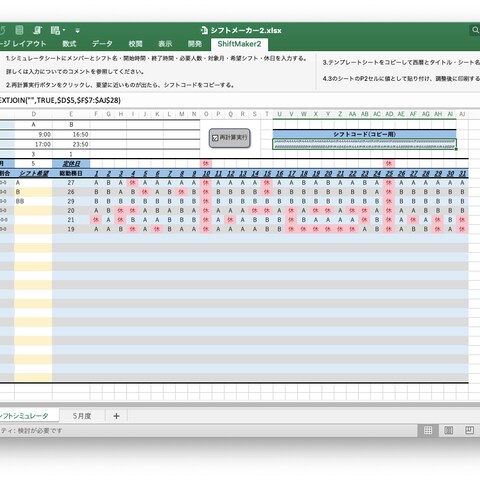
Task: Click the 休 cell in column O of the 定休日 row
Action: (206, 164)
